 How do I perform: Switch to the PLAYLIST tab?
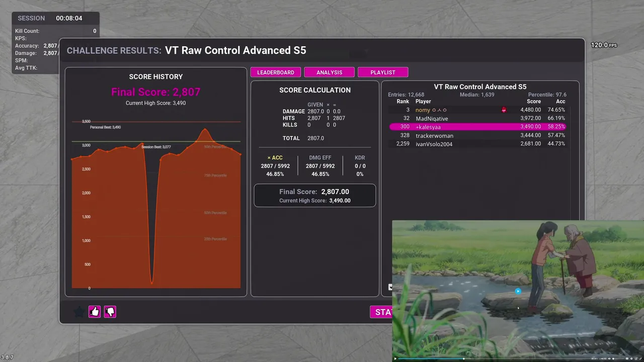(383, 72)
